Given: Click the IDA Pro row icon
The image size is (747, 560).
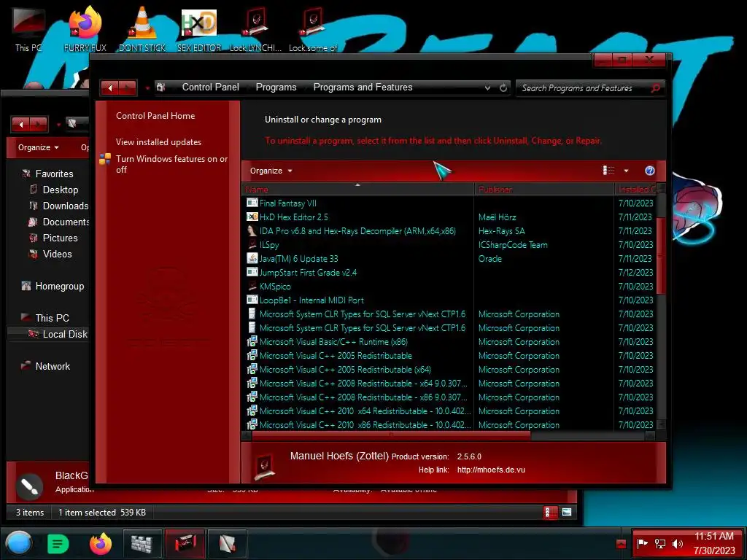Looking at the screenshot, I should click(252, 230).
